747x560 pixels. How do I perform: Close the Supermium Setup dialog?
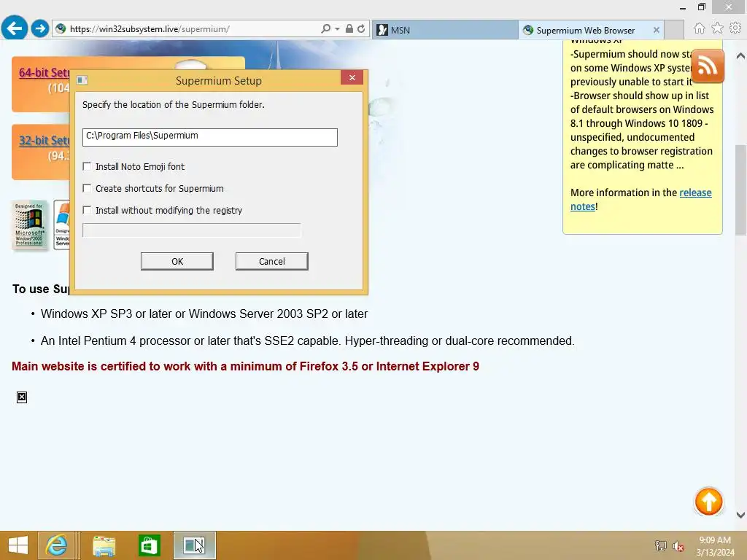[352, 77]
